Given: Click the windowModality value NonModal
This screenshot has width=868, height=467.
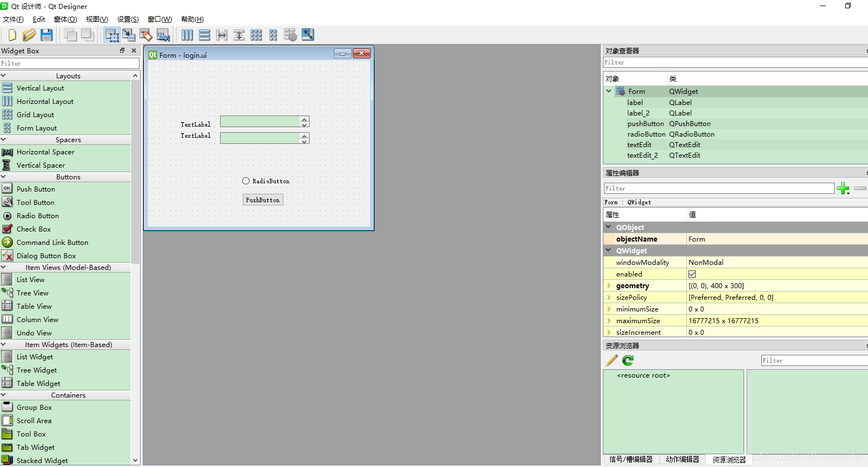Looking at the screenshot, I should pyautogui.click(x=706, y=262).
